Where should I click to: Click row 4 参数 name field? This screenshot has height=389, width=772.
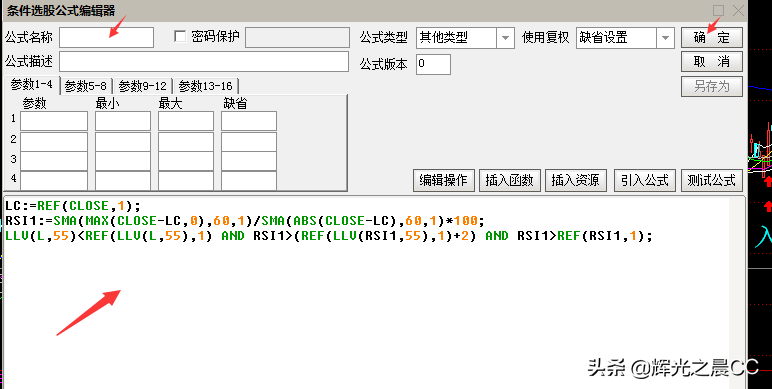coord(54,180)
